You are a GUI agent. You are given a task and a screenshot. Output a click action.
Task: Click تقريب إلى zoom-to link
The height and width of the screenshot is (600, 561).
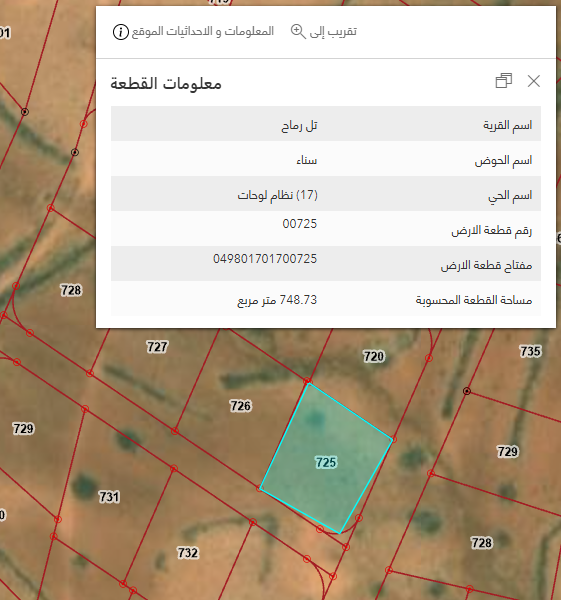333,31
